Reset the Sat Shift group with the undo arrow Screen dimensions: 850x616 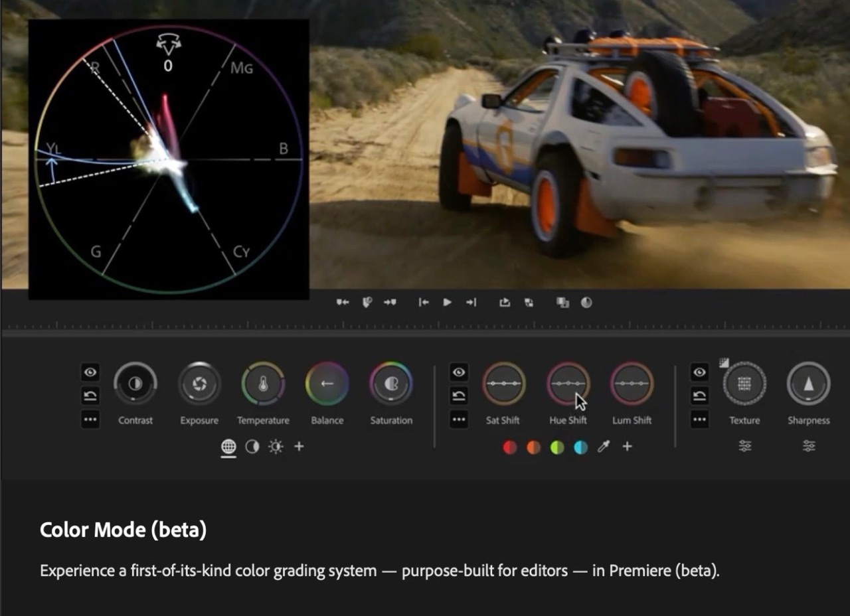[458, 396]
